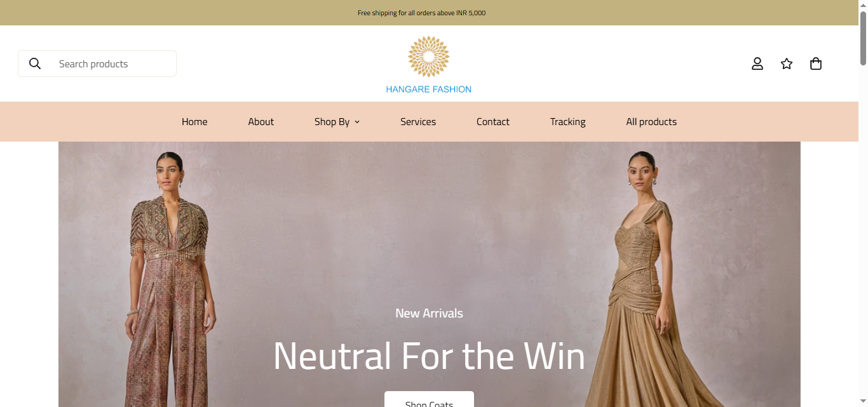The image size is (868, 407).
Task: View All products
Action: pyautogui.click(x=651, y=122)
